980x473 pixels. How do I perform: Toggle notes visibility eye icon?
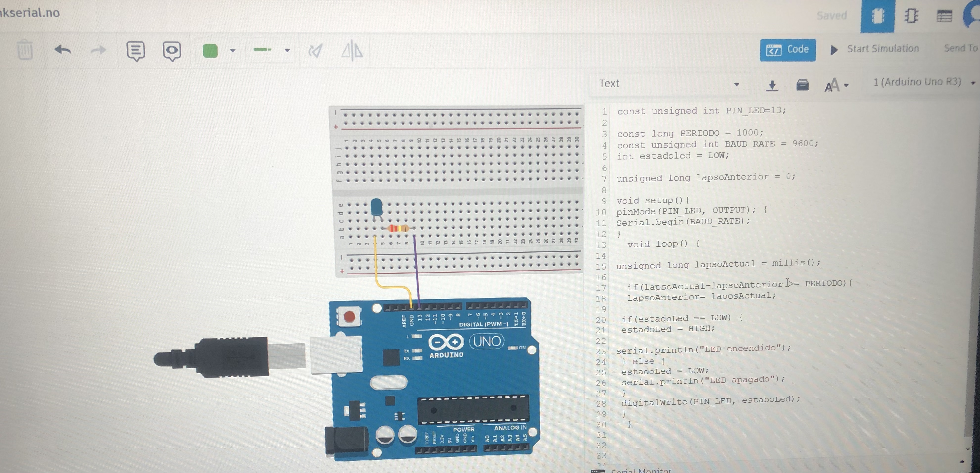[171, 50]
